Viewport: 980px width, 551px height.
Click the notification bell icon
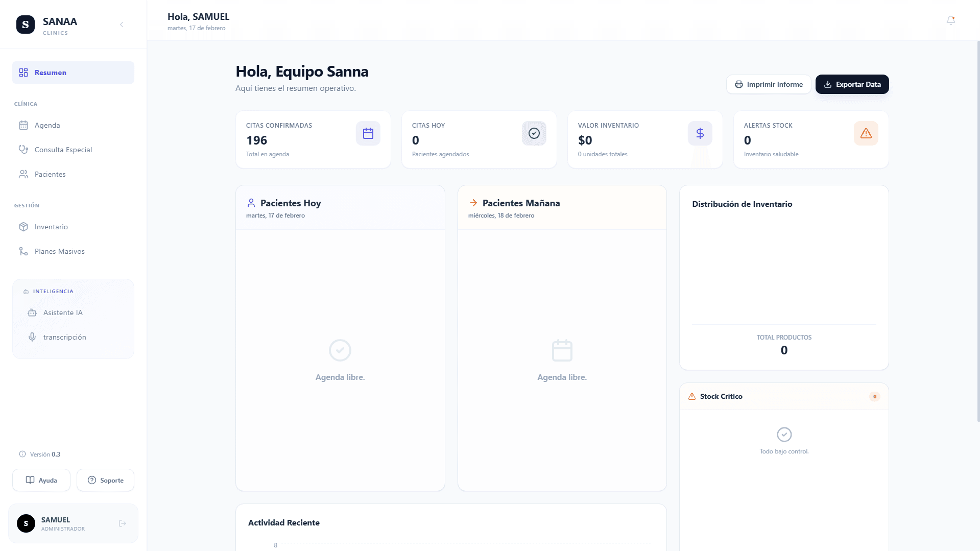950,20
